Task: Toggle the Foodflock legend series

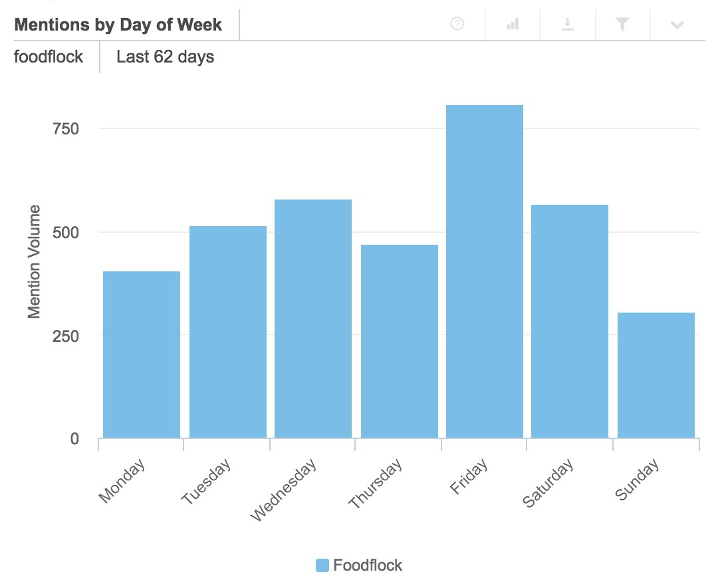Action: [x=368, y=565]
